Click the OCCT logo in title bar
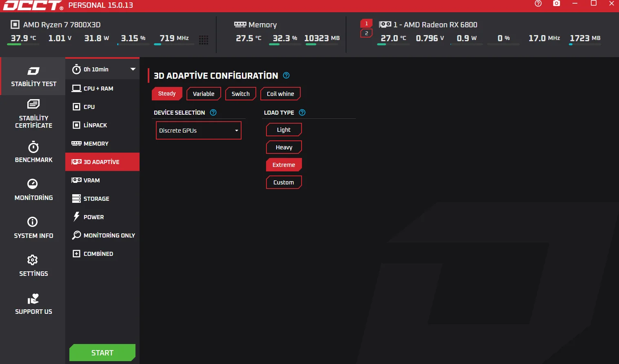 click(33, 5)
